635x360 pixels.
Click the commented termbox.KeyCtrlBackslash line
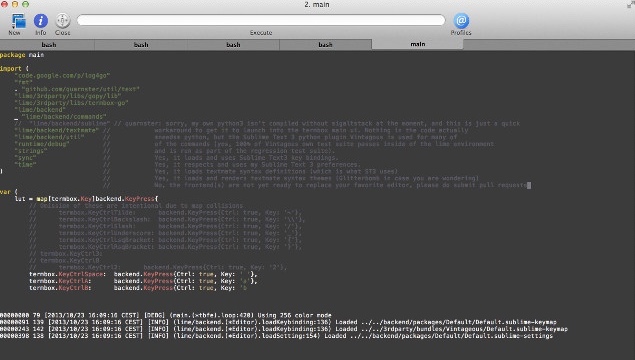[x=167, y=219]
